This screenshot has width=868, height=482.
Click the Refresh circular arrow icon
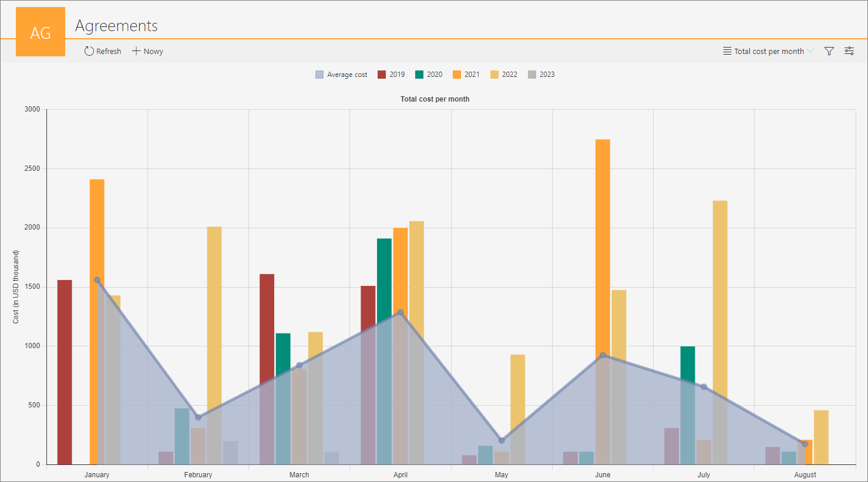(x=89, y=51)
